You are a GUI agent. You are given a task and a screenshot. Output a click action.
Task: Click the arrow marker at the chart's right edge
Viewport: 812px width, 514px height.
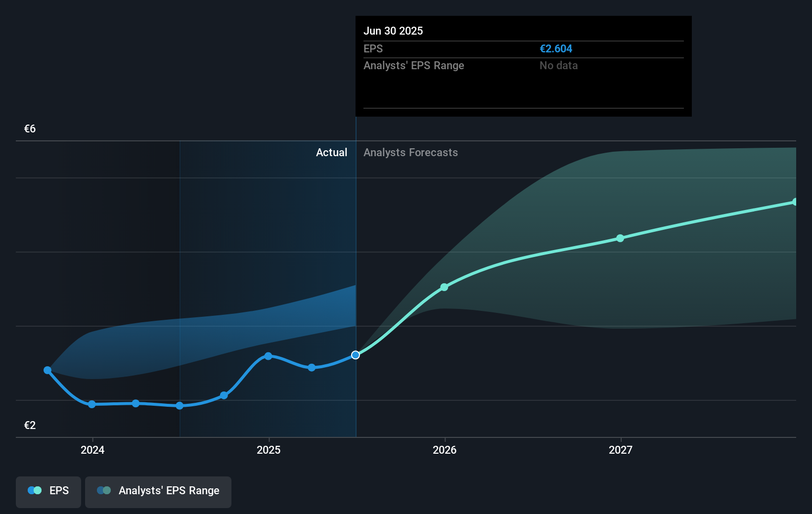[x=795, y=201]
